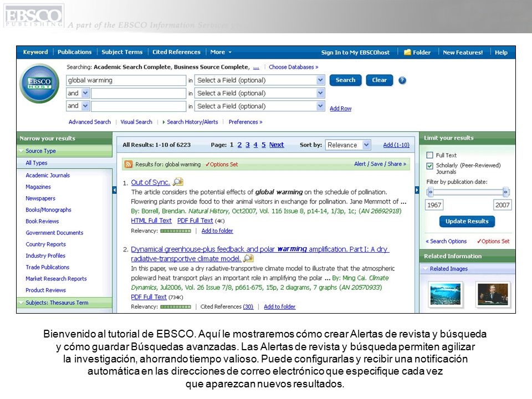The height and width of the screenshot is (399, 532).
Task: Open the Preferences link
Action: 245,122
